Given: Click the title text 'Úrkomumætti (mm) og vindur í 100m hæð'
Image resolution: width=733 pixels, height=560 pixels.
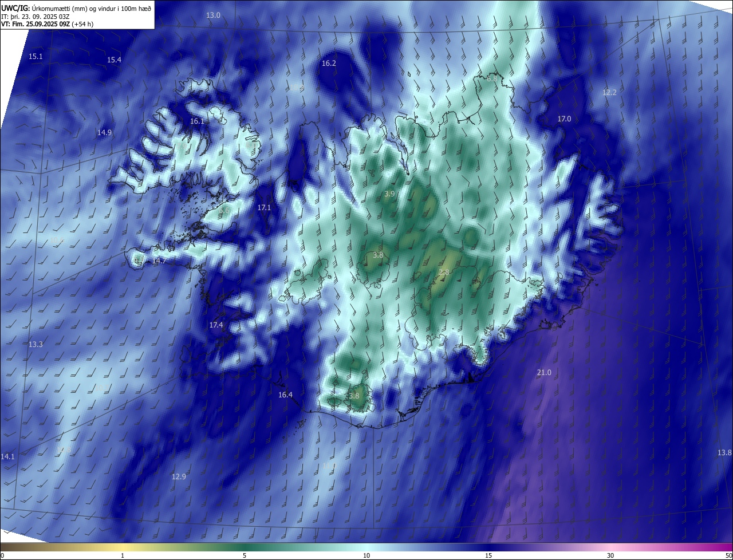Looking at the screenshot, I should pos(92,7).
